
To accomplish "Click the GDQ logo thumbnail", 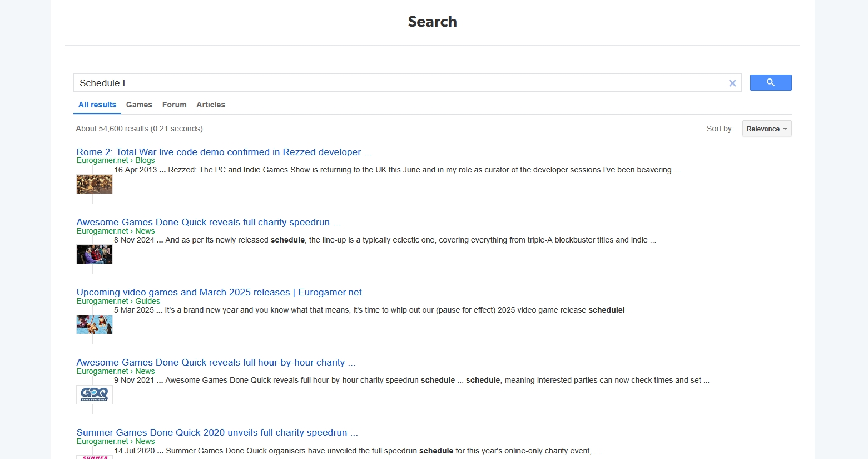I will [x=95, y=394].
